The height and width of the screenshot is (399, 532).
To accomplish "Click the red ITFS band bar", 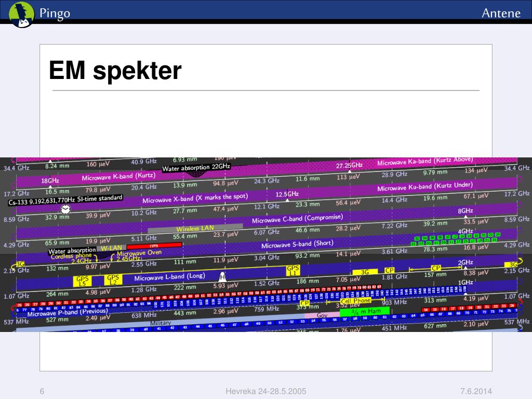I will [x=154, y=246].
